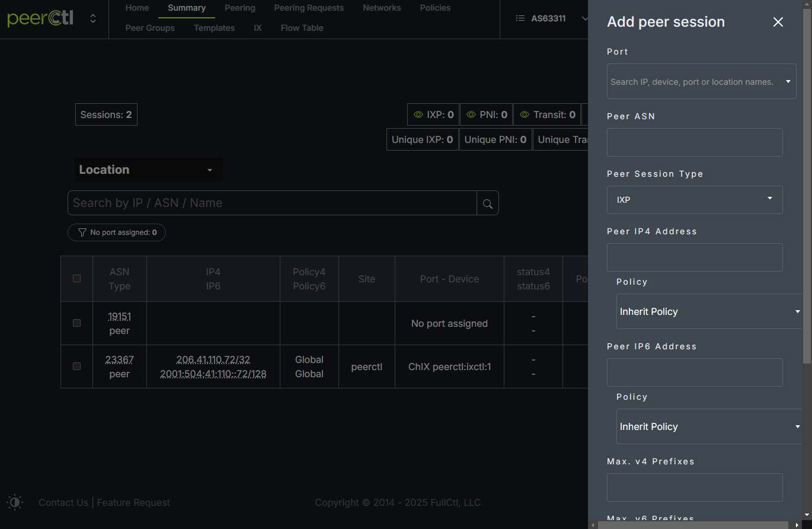Check the select-all checkbox in table header
This screenshot has height=529, width=812.
click(76, 279)
